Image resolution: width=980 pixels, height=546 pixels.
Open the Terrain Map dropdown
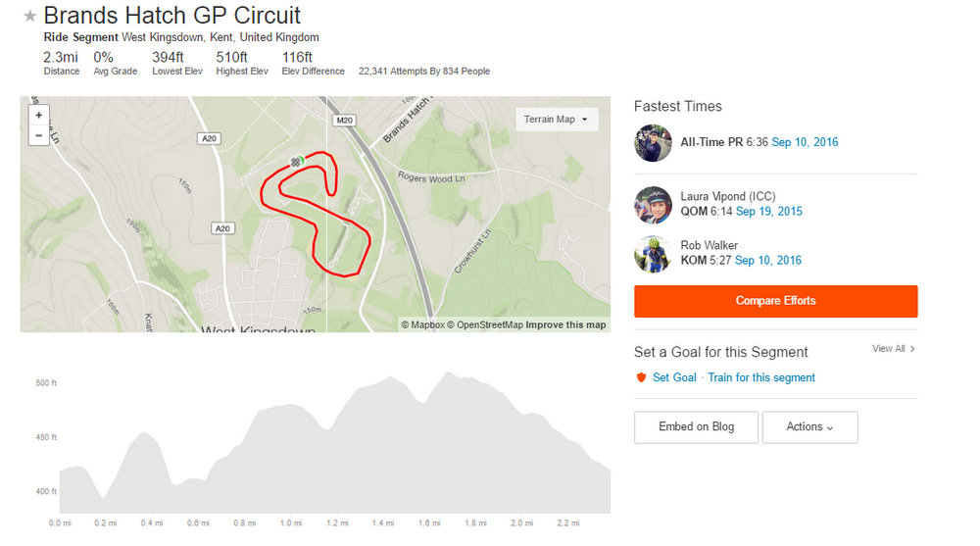click(x=557, y=120)
